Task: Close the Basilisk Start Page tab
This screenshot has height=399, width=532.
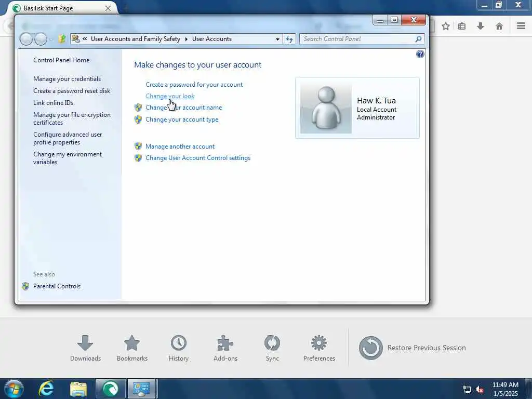Action: (108, 8)
